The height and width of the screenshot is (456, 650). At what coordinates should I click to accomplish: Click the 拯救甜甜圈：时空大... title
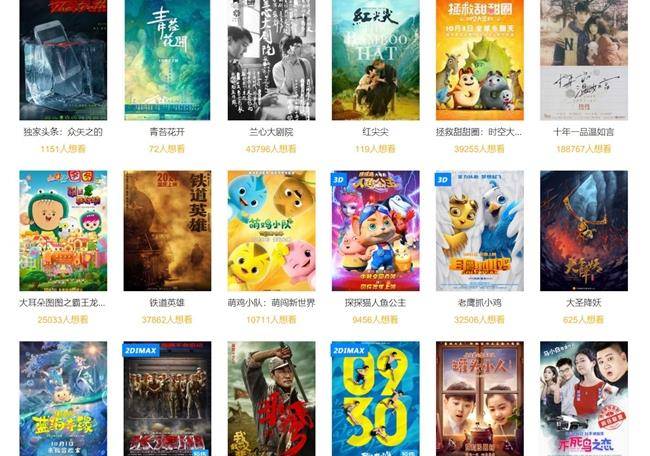pos(479,132)
